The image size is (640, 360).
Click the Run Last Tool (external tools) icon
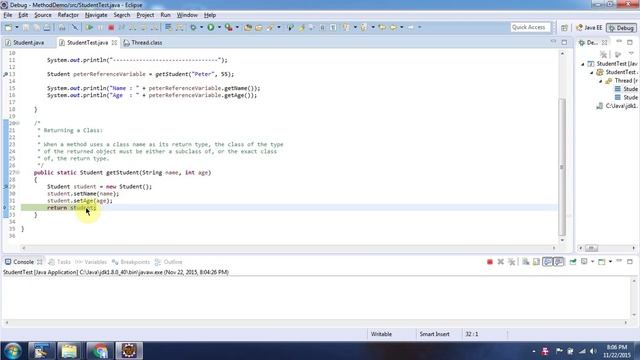pyautogui.click(x=229, y=27)
